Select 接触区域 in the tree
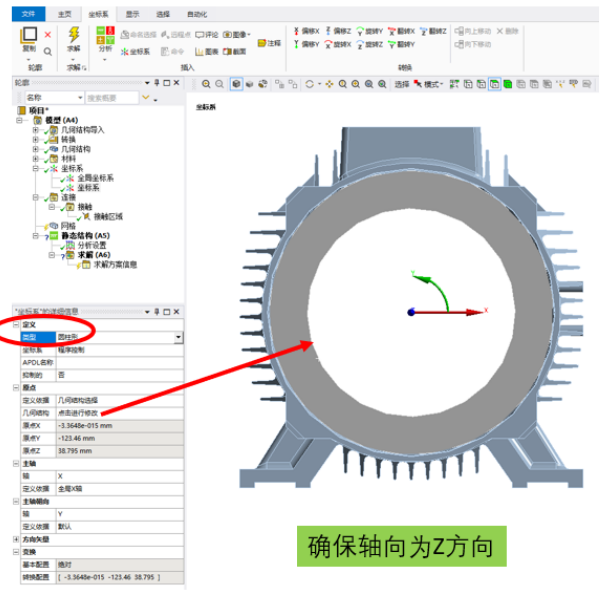The width and height of the screenshot is (612, 600). point(108,217)
